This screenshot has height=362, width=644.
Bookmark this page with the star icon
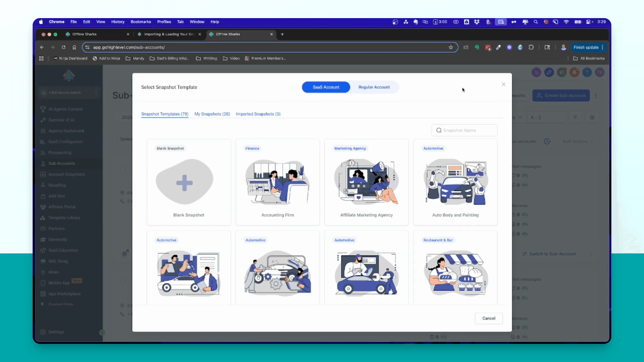tap(451, 47)
